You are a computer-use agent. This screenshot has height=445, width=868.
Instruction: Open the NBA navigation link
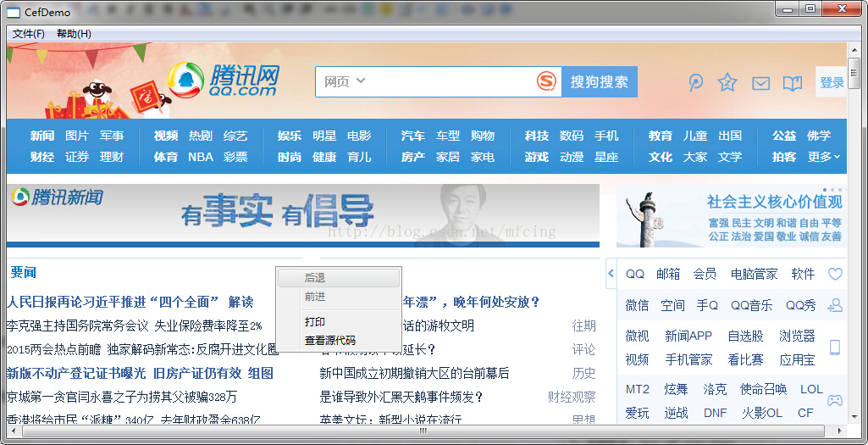click(201, 157)
